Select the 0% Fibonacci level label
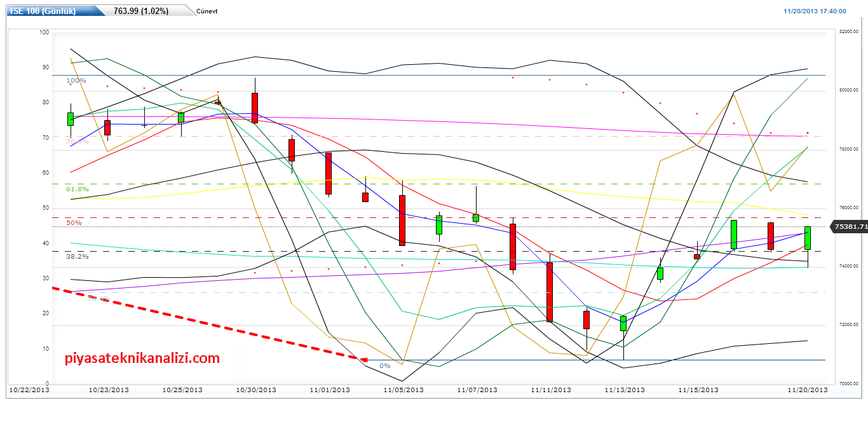Screen dimensions: 868x429 pyautogui.click(x=385, y=366)
